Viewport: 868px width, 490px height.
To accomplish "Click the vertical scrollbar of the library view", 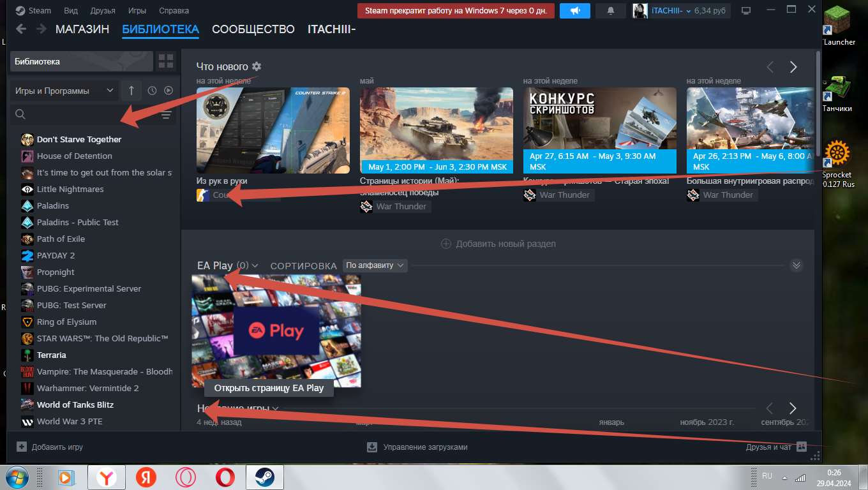I will (x=818, y=102).
